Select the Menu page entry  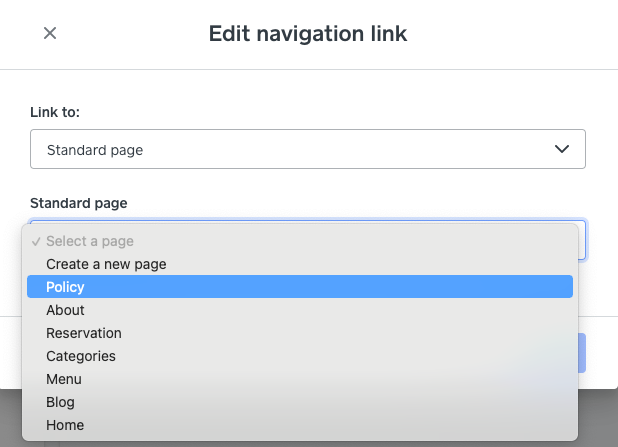tap(64, 379)
